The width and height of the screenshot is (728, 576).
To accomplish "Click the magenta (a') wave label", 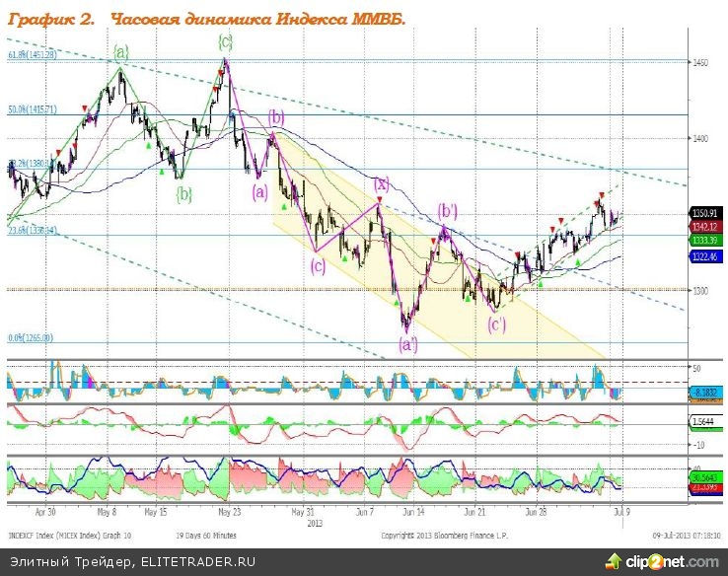I will coord(408,345).
